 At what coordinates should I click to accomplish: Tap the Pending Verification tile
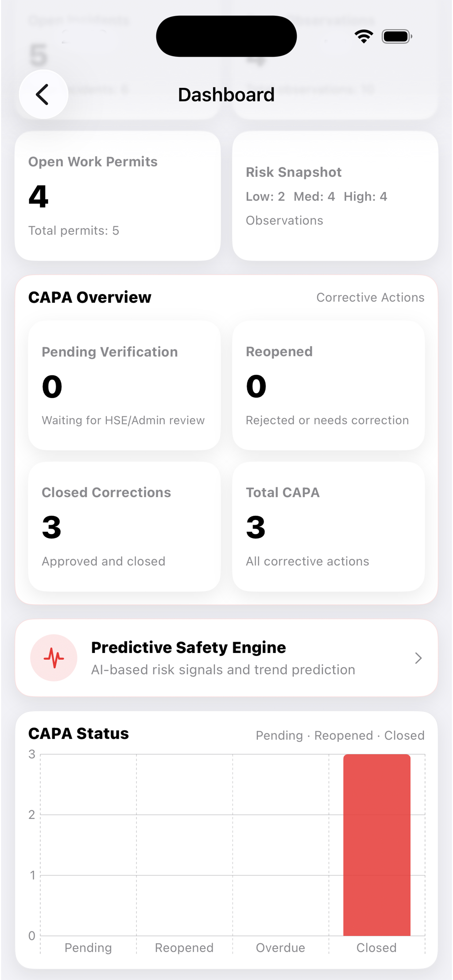tap(124, 385)
